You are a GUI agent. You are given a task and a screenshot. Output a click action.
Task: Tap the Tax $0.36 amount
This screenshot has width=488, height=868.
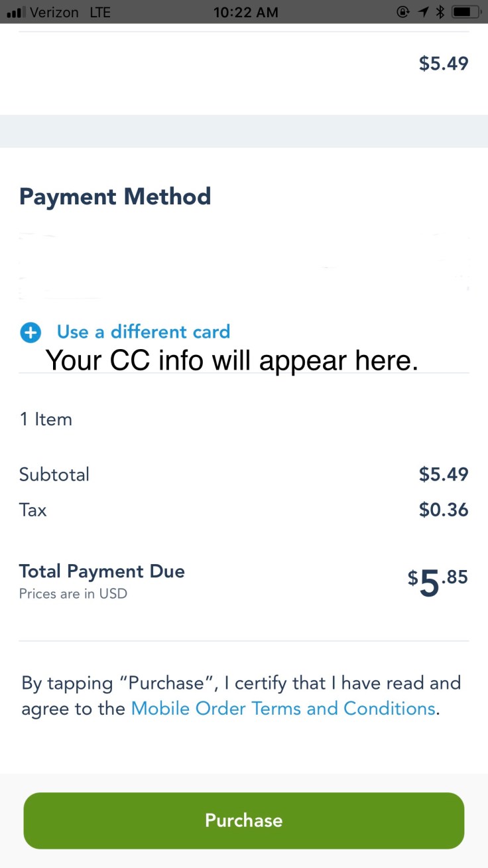[x=443, y=510]
